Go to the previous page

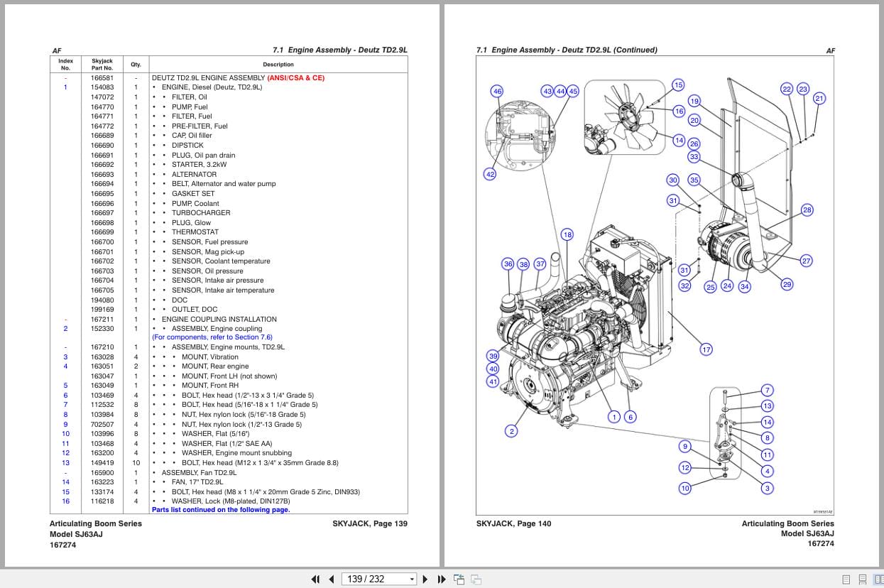tap(331, 579)
